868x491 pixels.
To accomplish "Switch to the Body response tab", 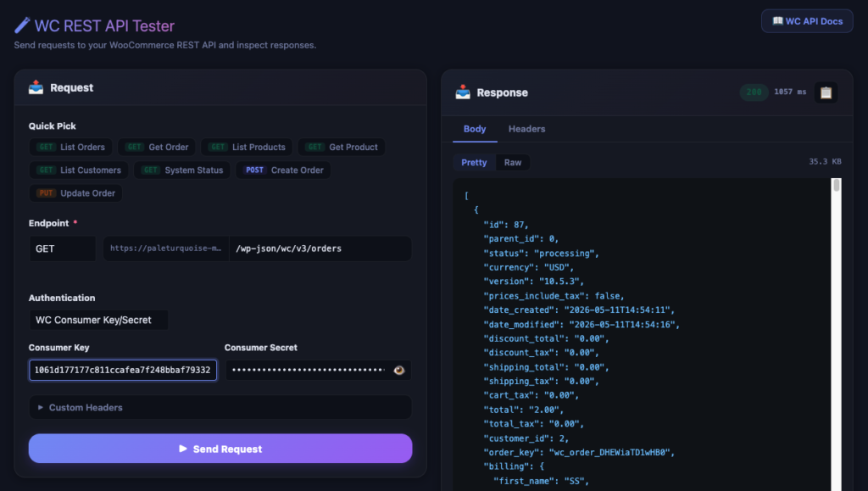I will coord(475,129).
